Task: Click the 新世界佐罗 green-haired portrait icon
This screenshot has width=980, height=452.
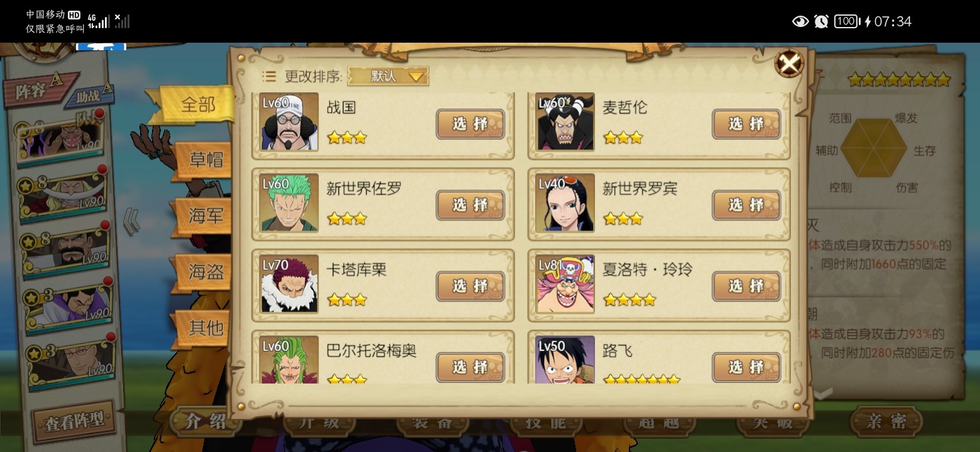Action: click(290, 203)
